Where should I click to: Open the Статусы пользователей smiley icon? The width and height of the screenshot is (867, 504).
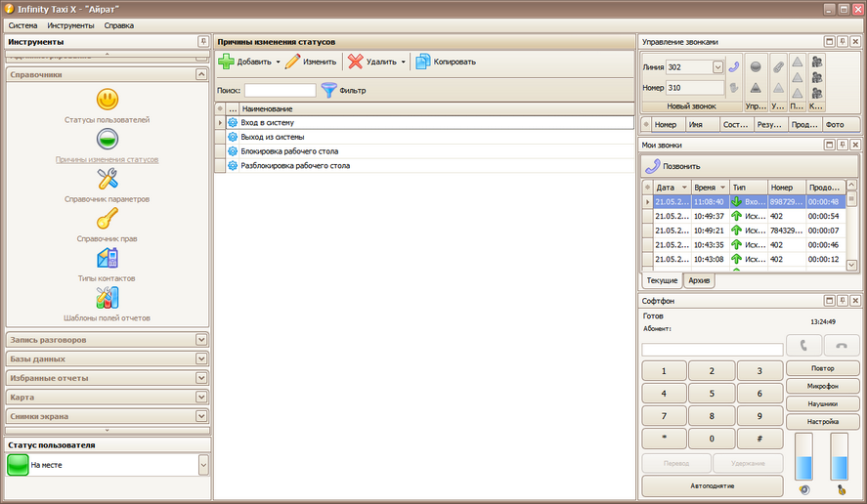[108, 100]
